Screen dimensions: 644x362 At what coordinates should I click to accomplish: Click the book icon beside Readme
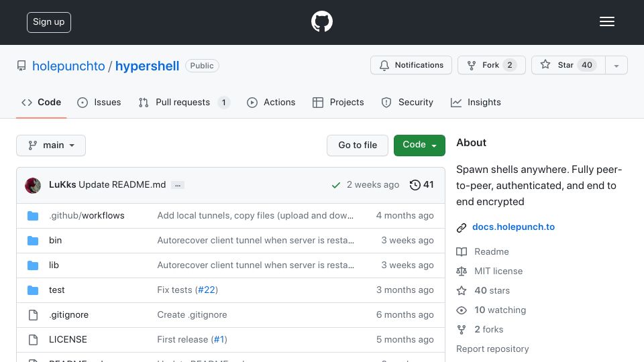(x=462, y=252)
